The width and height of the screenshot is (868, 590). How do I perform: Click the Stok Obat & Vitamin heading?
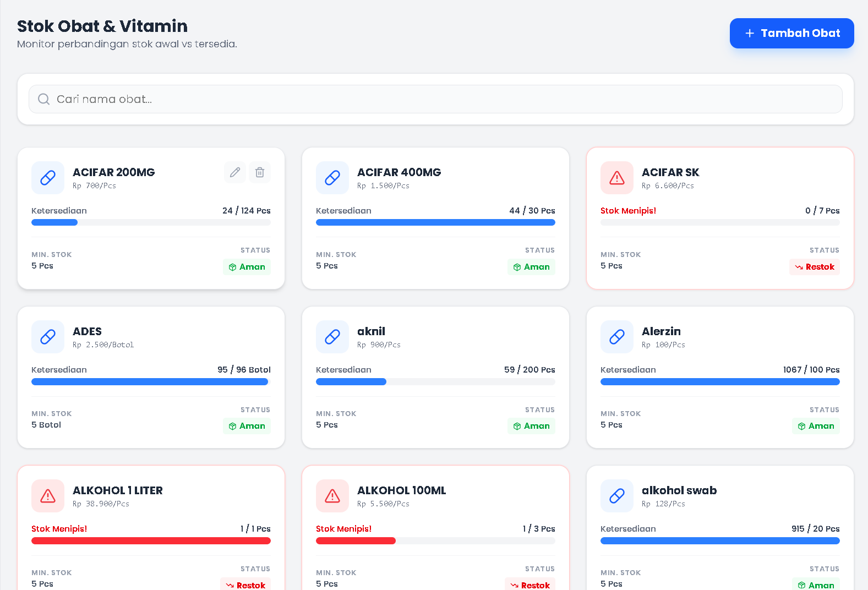[102, 26]
